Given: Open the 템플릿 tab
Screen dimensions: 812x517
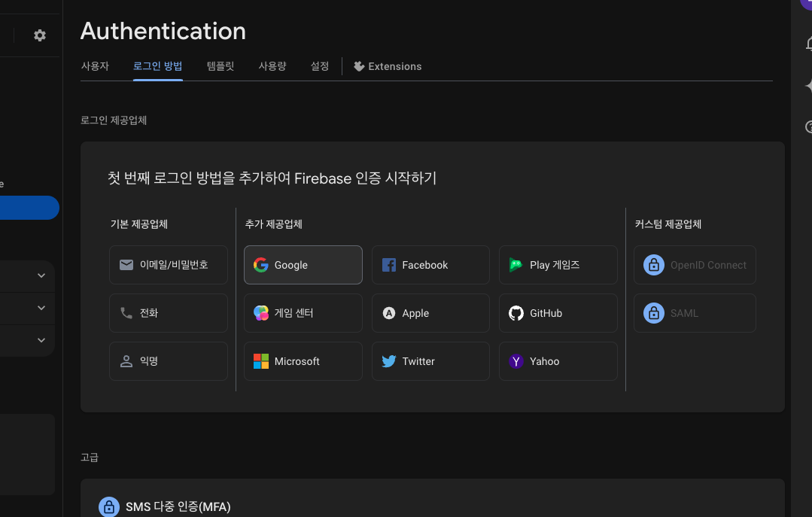Looking at the screenshot, I should coord(220,66).
